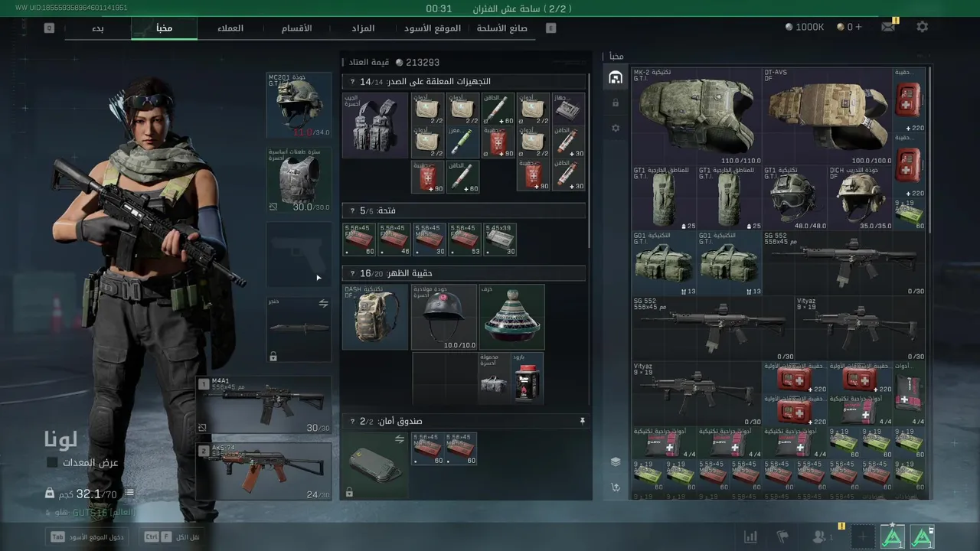Screen dimensions: 980x551
Task: Select the GT1 helmet 48.0/48.0 in stash
Action: click(x=795, y=198)
